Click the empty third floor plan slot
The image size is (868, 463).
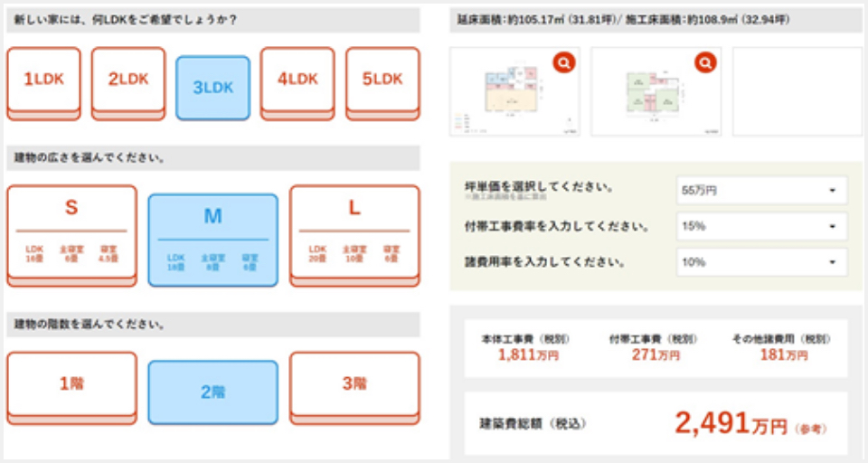[x=797, y=91]
